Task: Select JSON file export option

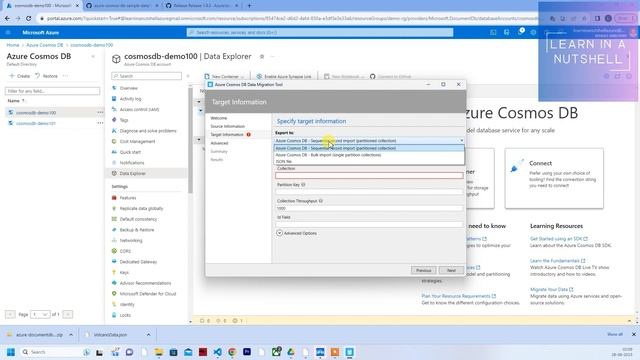Action: pos(369,162)
